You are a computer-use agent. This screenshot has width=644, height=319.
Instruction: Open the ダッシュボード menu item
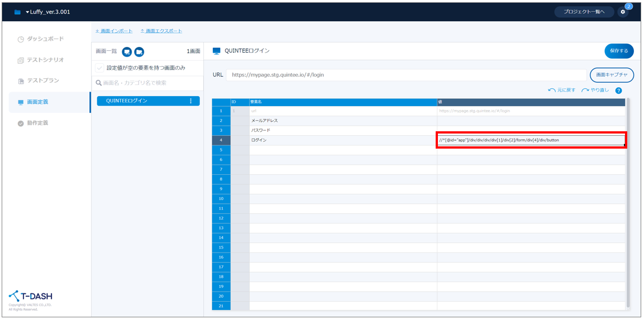click(x=45, y=39)
